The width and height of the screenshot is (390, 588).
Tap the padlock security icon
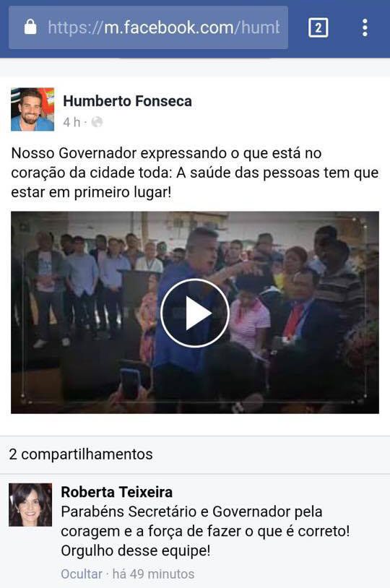tap(30, 27)
